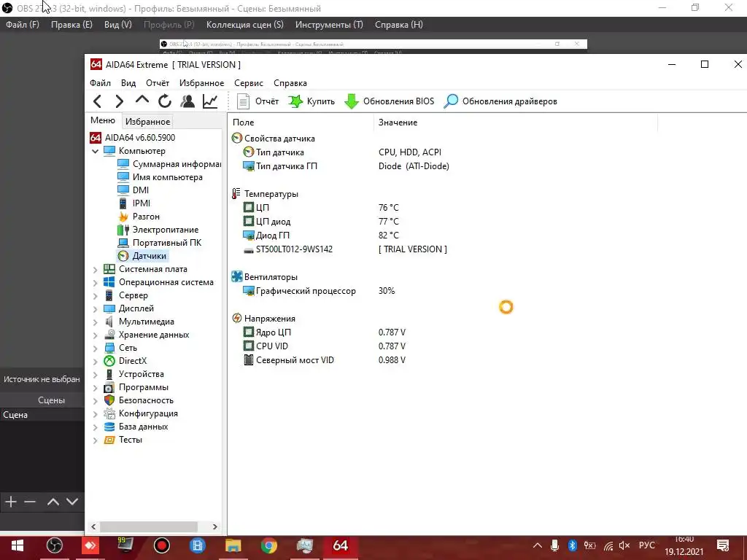Select the DMI tree item

click(x=133, y=190)
